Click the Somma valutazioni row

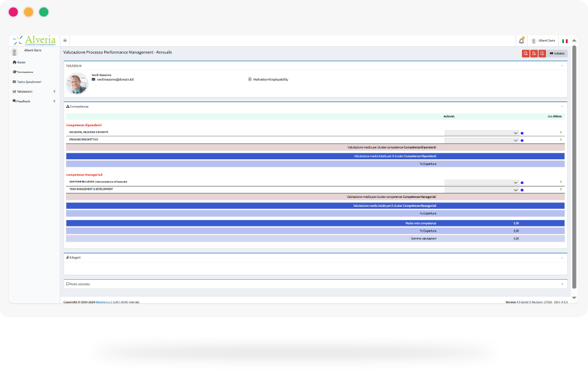pyautogui.click(x=316, y=239)
